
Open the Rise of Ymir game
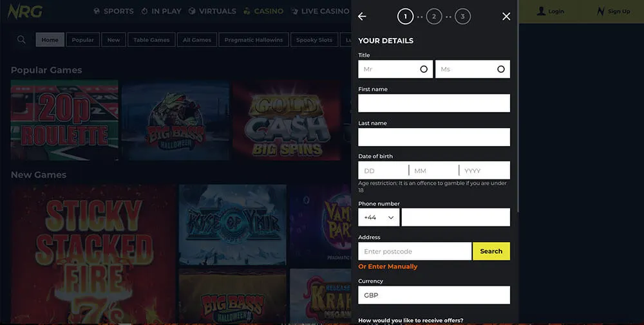pyautogui.click(x=232, y=225)
